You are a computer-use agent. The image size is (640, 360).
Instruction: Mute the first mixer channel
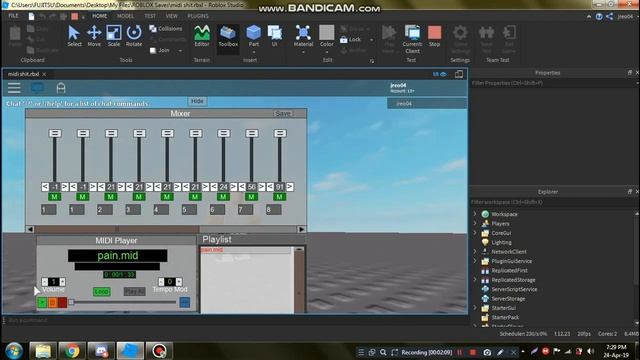coord(54,197)
